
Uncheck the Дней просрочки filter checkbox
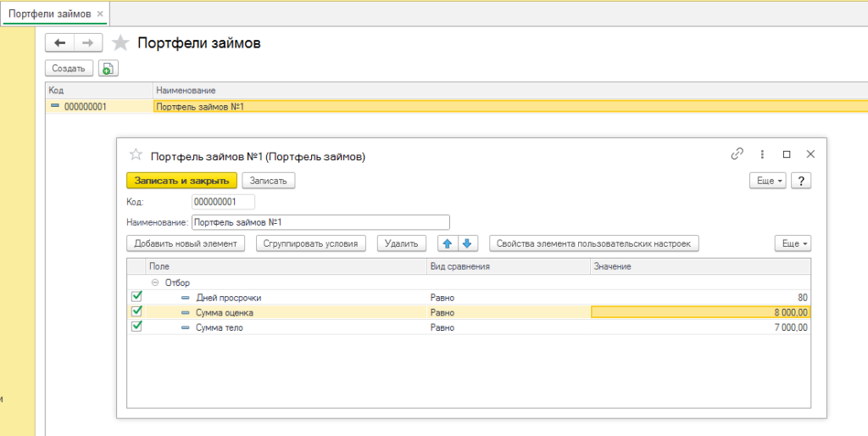[136, 297]
